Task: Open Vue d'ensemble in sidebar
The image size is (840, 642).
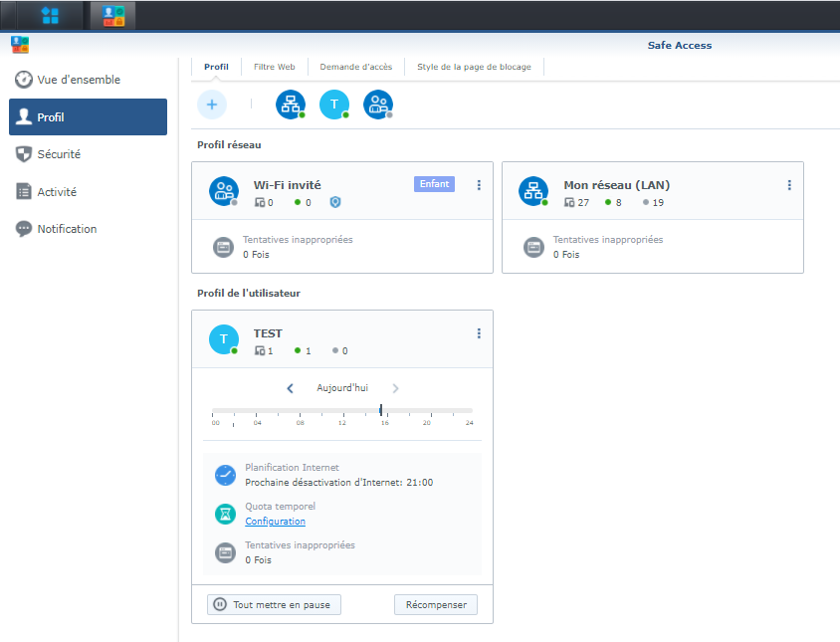Action: 88,80
